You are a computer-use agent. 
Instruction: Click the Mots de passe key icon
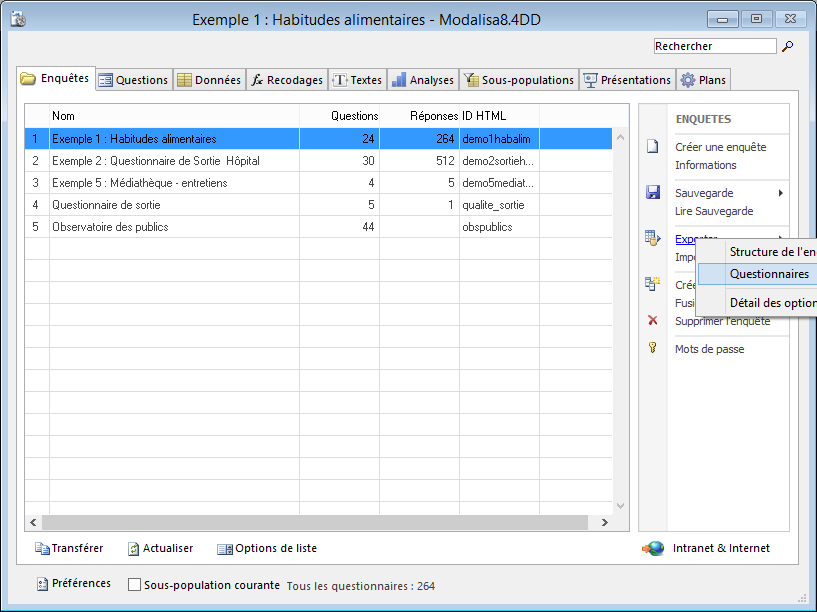[652, 349]
